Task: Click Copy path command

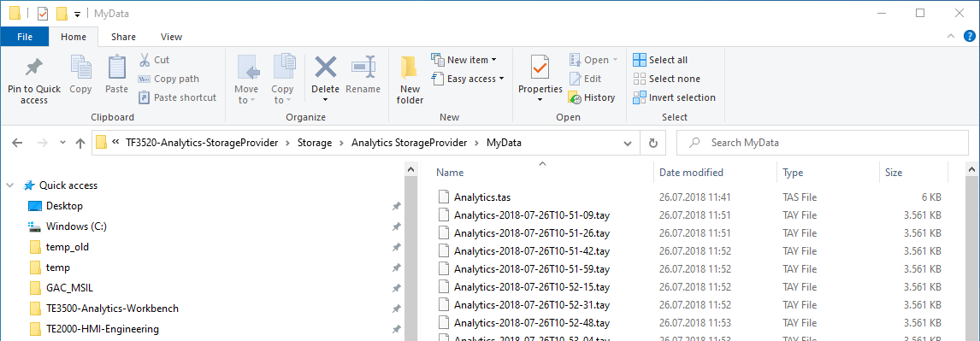Action: click(x=168, y=79)
